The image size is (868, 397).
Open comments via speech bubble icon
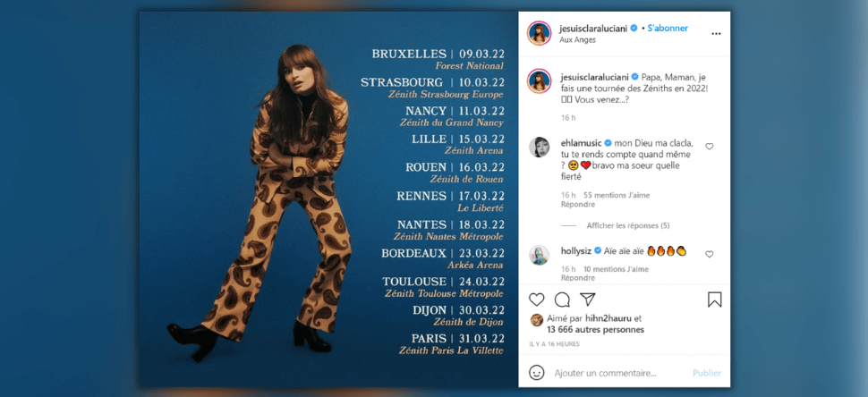coord(562,300)
